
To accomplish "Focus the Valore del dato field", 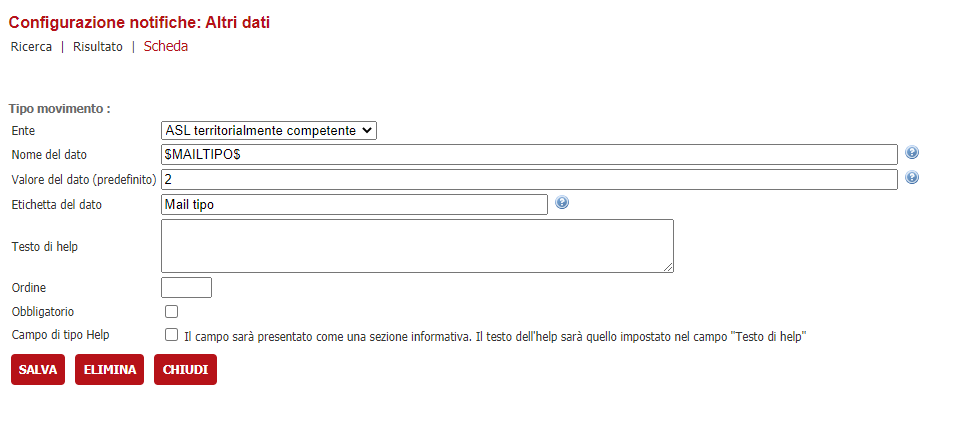I will click(529, 179).
